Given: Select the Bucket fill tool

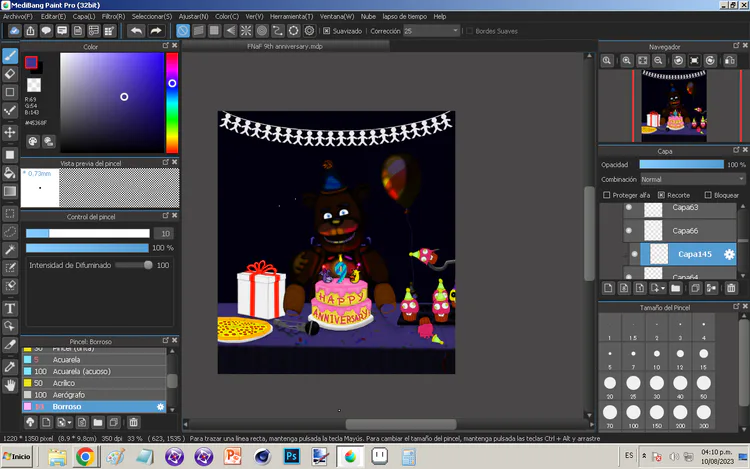Looking at the screenshot, I should pyautogui.click(x=10, y=173).
